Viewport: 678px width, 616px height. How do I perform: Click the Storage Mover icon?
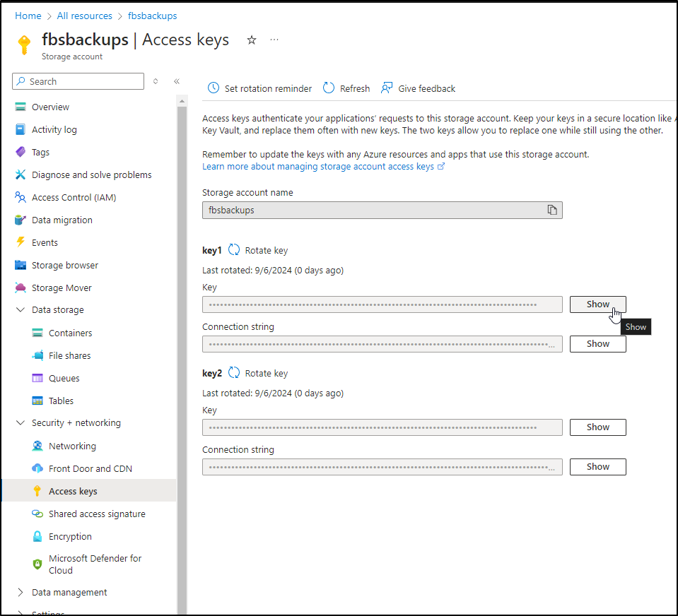pyautogui.click(x=21, y=288)
